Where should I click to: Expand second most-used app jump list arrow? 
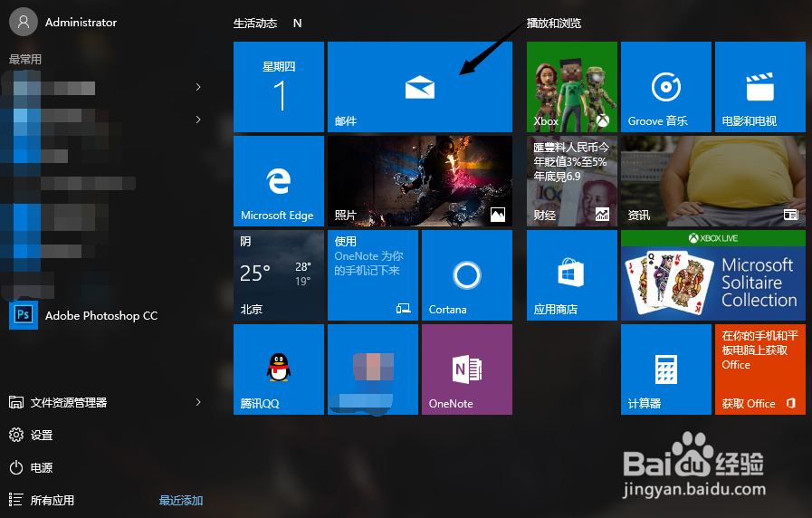tap(198, 120)
